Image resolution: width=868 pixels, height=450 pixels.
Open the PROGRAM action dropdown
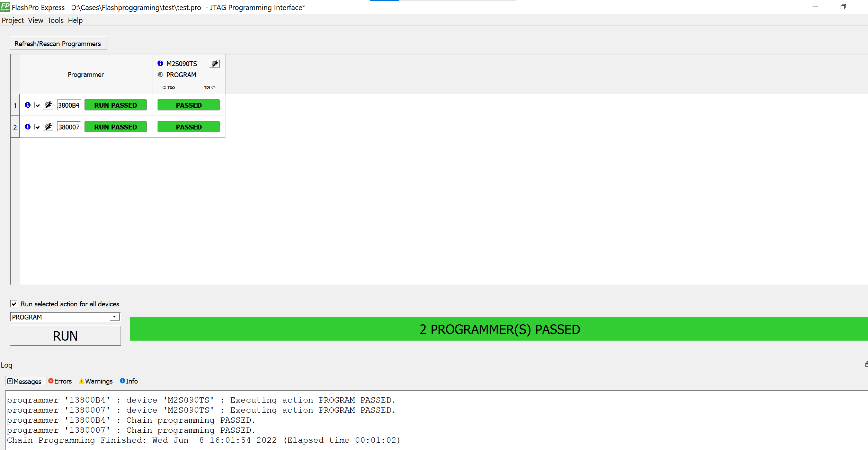point(114,316)
